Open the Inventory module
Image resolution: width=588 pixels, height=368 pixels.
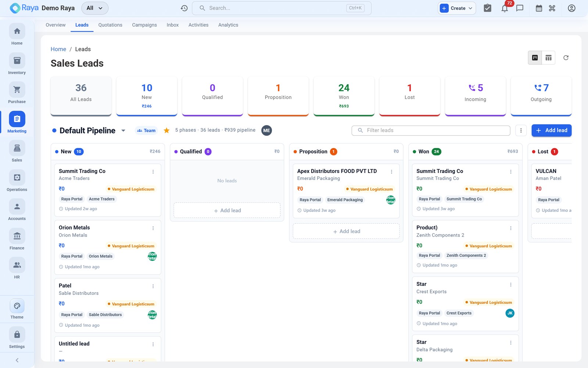point(17,64)
